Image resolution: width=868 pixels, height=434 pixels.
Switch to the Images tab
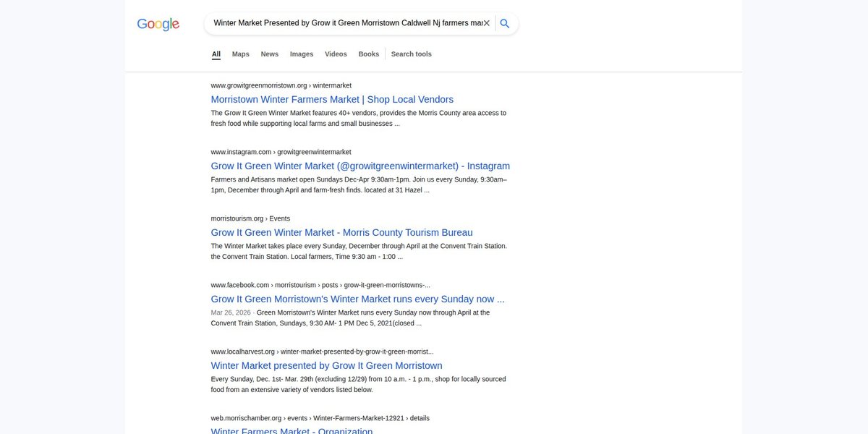tap(302, 54)
